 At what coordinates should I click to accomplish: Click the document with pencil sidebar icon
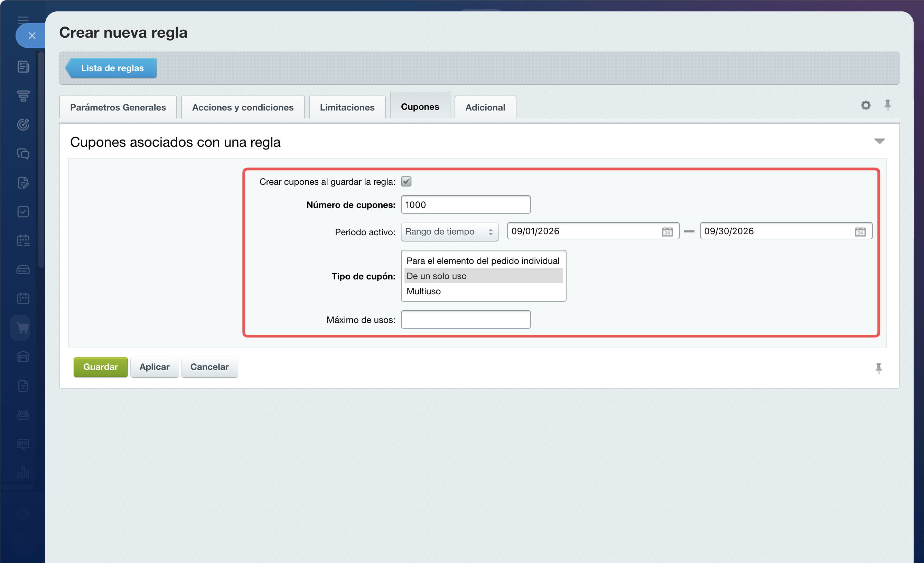pos(23,183)
